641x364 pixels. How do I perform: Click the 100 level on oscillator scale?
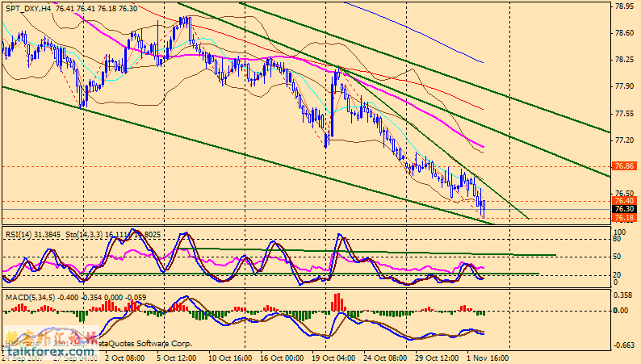[x=620, y=232]
